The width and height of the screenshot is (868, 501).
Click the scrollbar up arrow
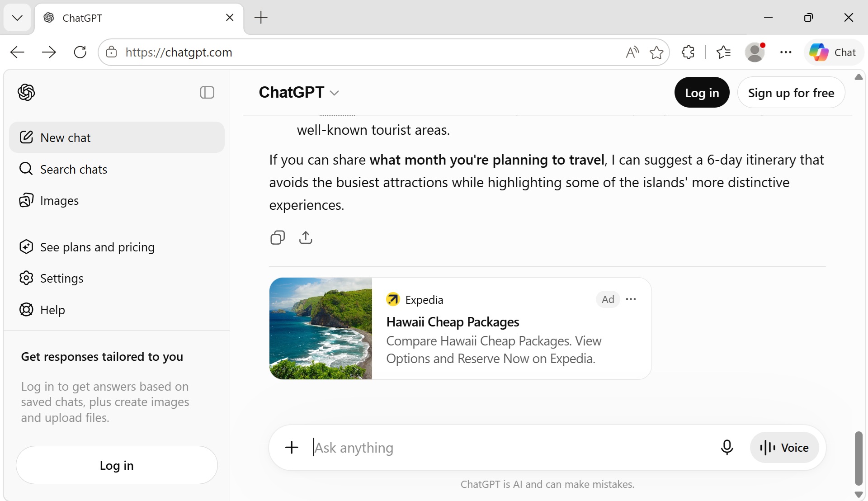point(859,77)
